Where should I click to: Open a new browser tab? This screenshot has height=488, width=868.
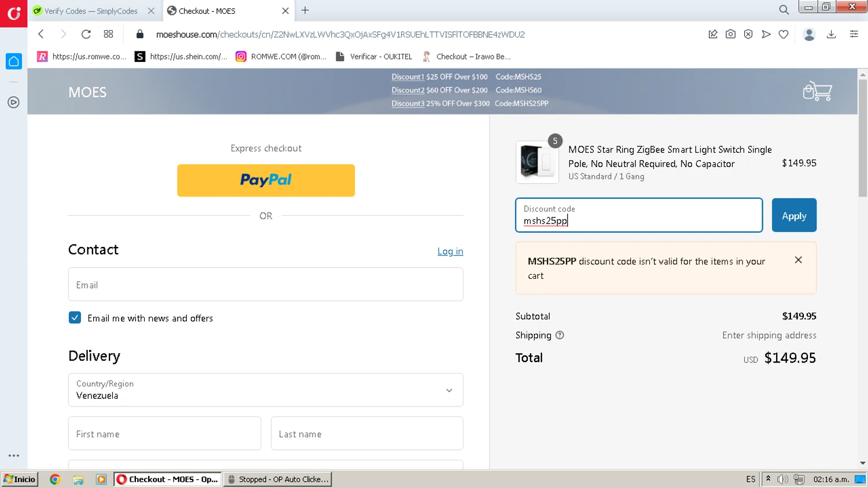tap(305, 10)
